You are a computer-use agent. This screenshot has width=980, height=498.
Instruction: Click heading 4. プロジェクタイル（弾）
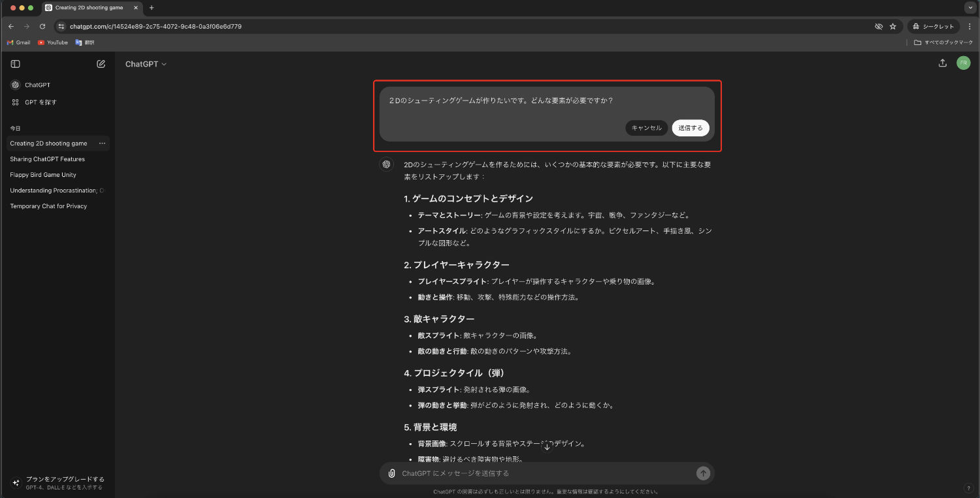point(454,373)
